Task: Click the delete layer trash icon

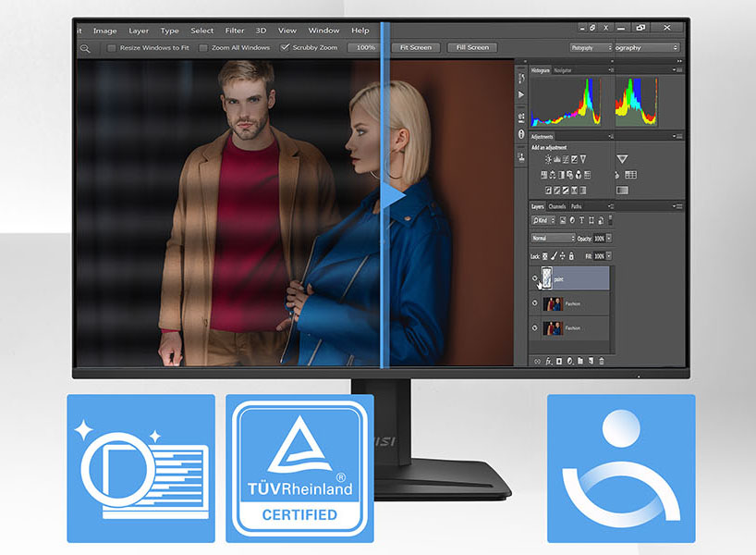Action: point(602,361)
